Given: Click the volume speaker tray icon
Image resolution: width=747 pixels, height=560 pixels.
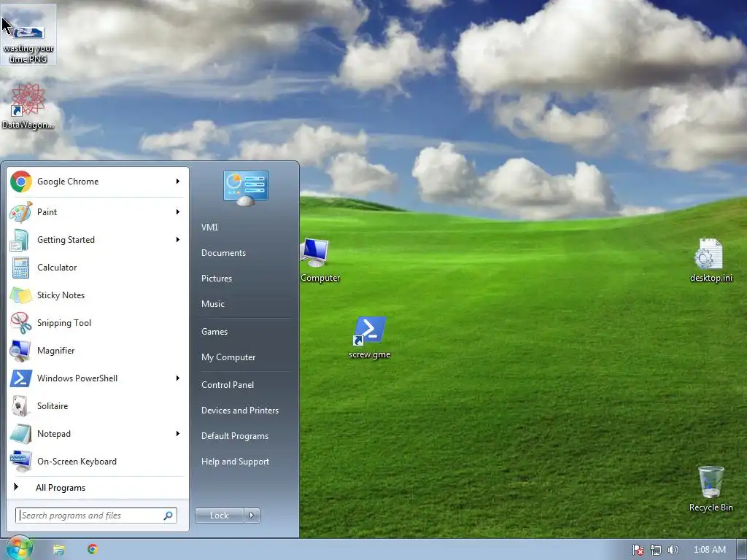Looking at the screenshot, I should [673, 550].
